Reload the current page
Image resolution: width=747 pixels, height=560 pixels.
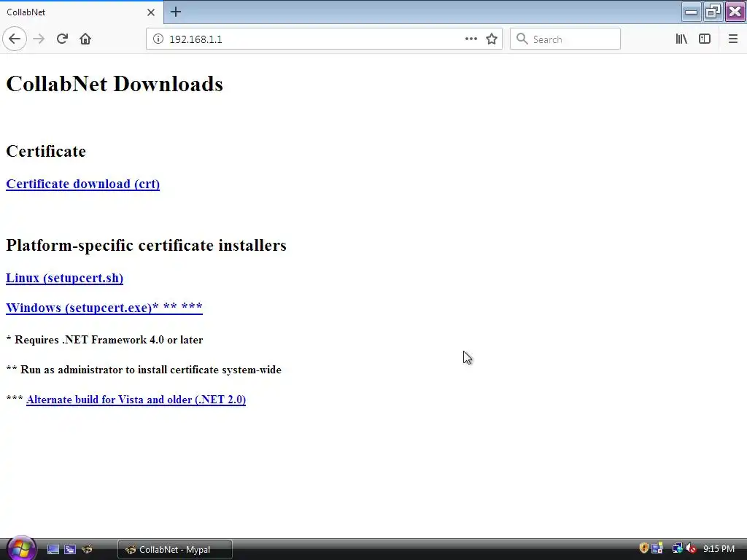[62, 39]
